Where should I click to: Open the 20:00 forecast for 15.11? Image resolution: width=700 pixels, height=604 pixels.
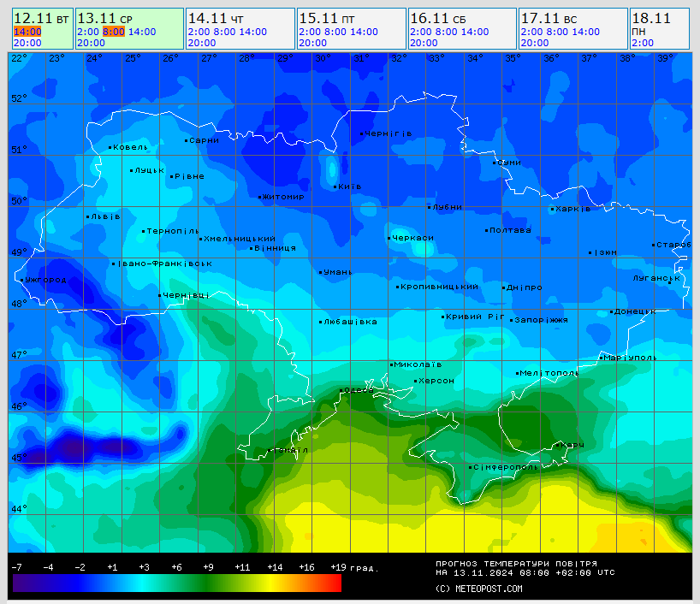click(313, 43)
